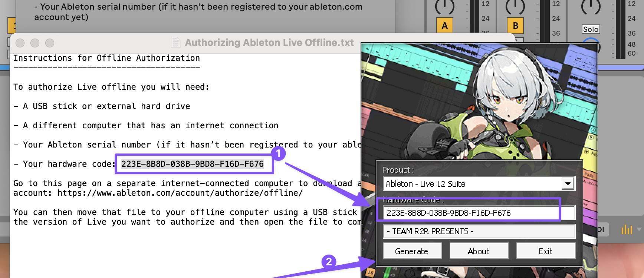
Task: Click the hardware code 223E-8B8D-038B-9BD8-F16D-F676 in text file
Action: (193, 164)
